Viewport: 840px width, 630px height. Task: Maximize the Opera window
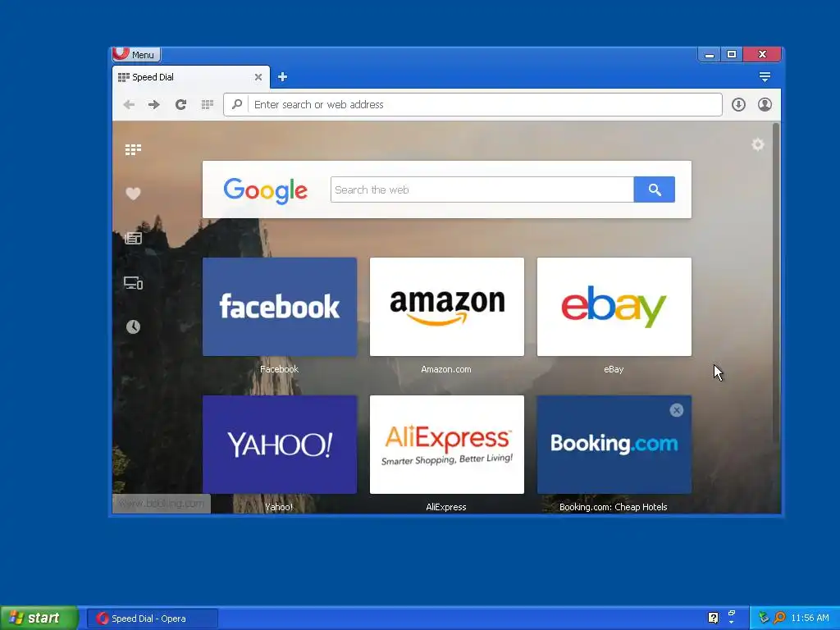tap(732, 54)
